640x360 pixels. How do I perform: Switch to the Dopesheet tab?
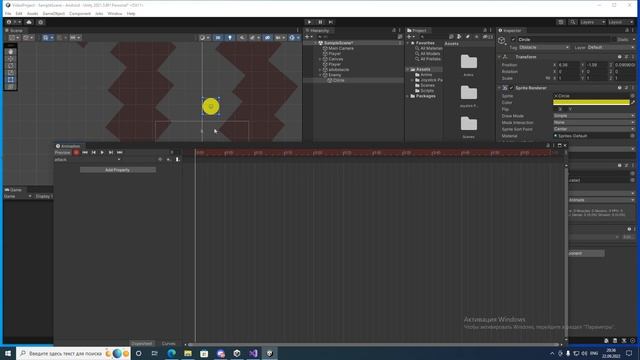142,344
